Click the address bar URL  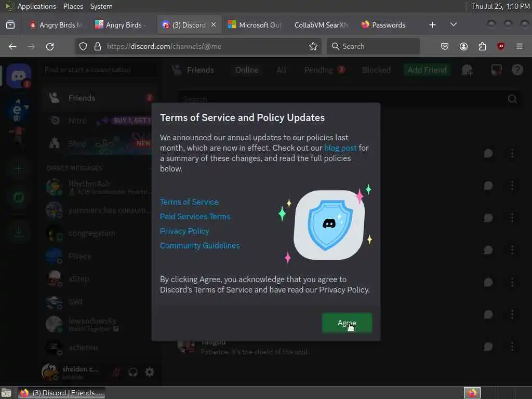pos(164,46)
